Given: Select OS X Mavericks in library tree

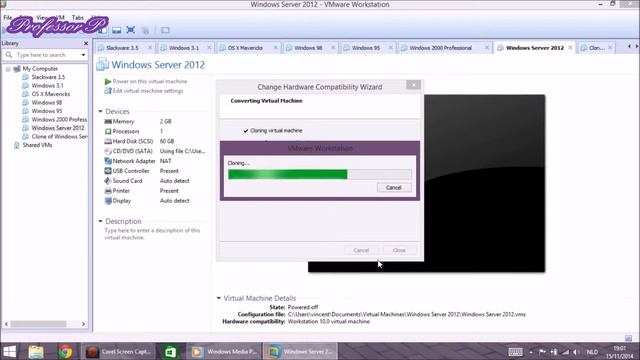Looking at the screenshot, I should click(51, 94).
